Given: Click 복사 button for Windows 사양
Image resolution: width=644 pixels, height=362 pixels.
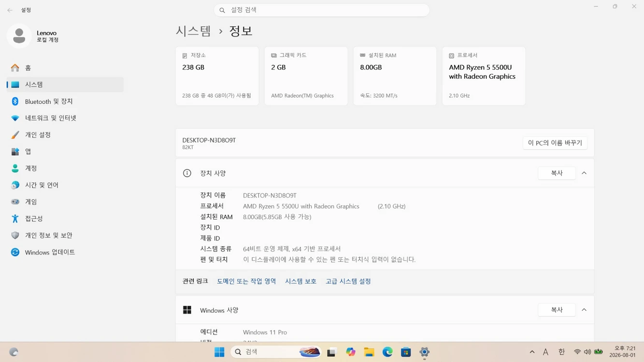Looking at the screenshot, I should tap(557, 310).
